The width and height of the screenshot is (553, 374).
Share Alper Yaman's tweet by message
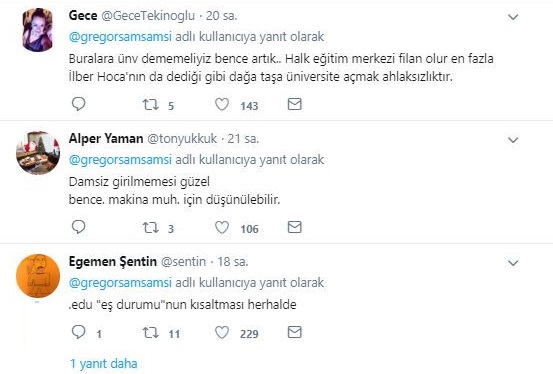[x=294, y=227]
